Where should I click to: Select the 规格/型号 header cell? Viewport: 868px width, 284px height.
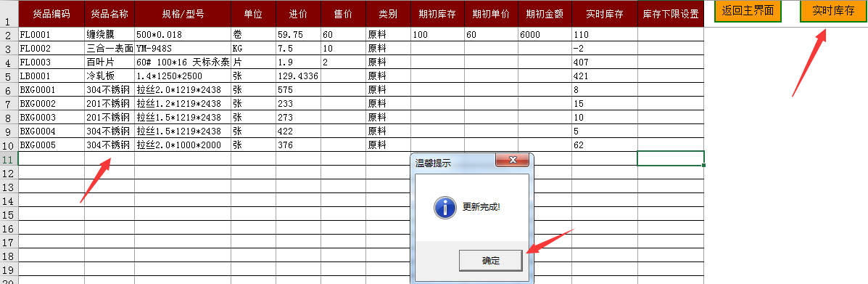[x=183, y=14]
